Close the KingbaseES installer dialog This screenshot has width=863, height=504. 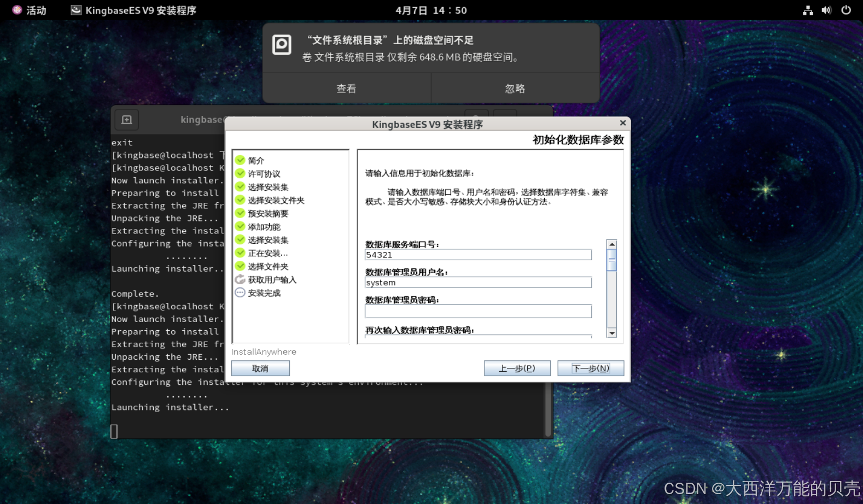coord(623,123)
